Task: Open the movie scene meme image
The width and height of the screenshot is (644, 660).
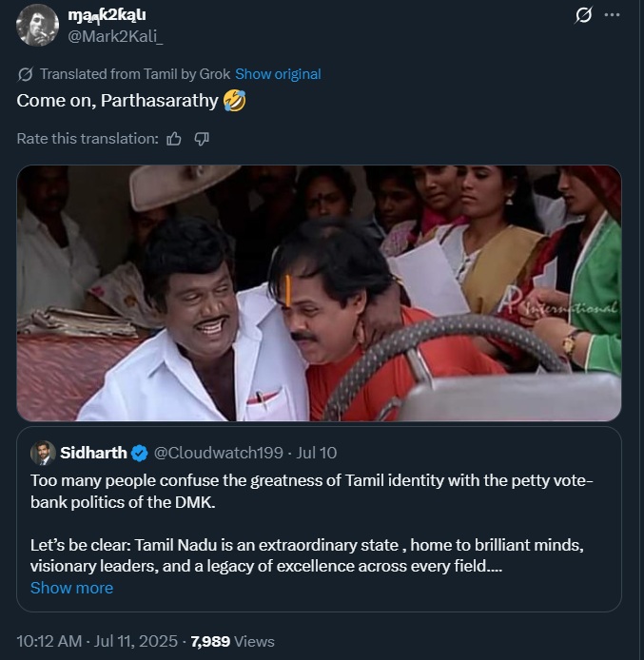Action: [x=319, y=293]
